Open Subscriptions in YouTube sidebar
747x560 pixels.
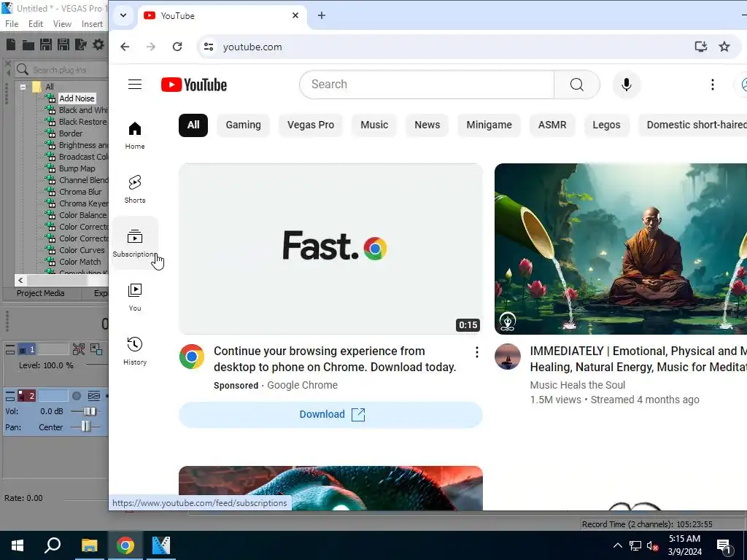pyautogui.click(x=135, y=243)
